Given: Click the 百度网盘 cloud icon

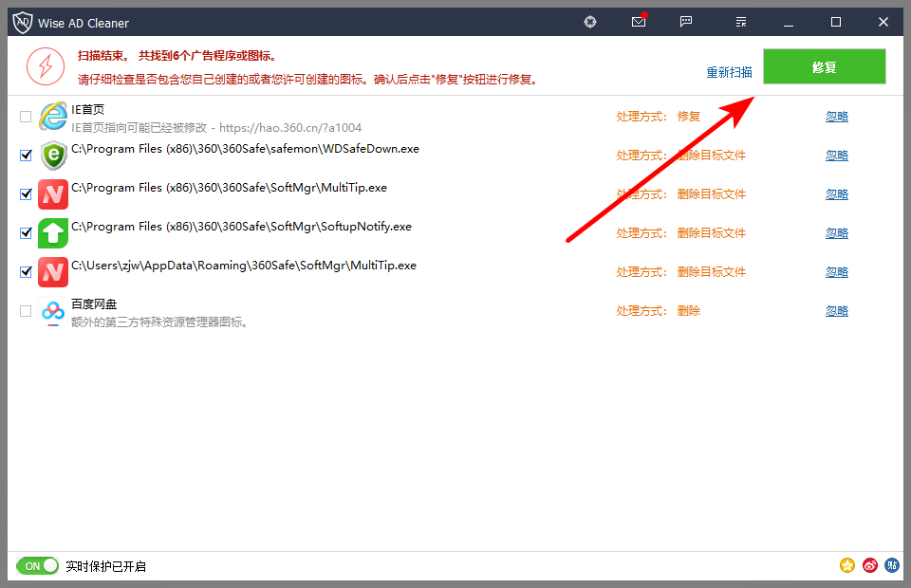Looking at the screenshot, I should [x=53, y=311].
